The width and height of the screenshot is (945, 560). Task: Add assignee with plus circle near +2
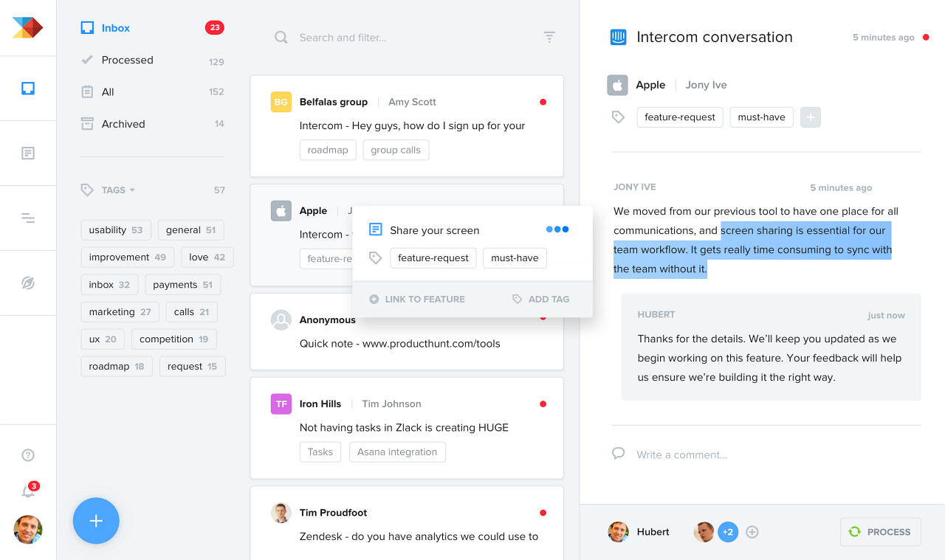(x=752, y=532)
